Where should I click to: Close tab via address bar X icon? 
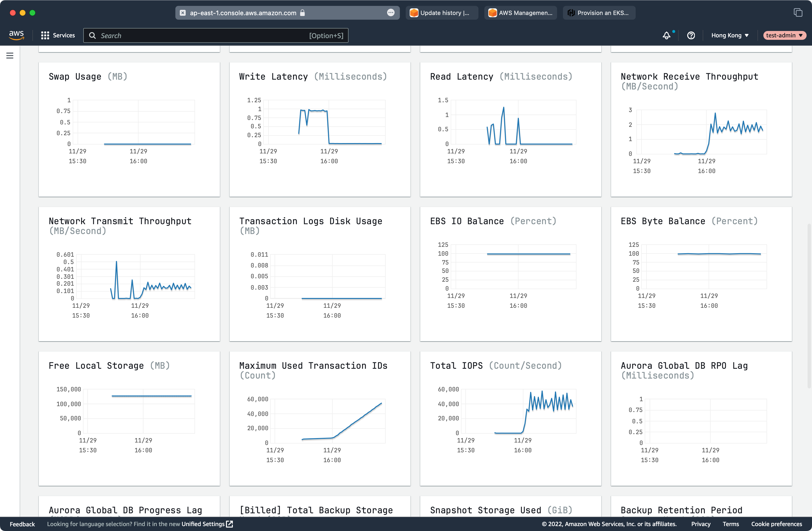(183, 13)
